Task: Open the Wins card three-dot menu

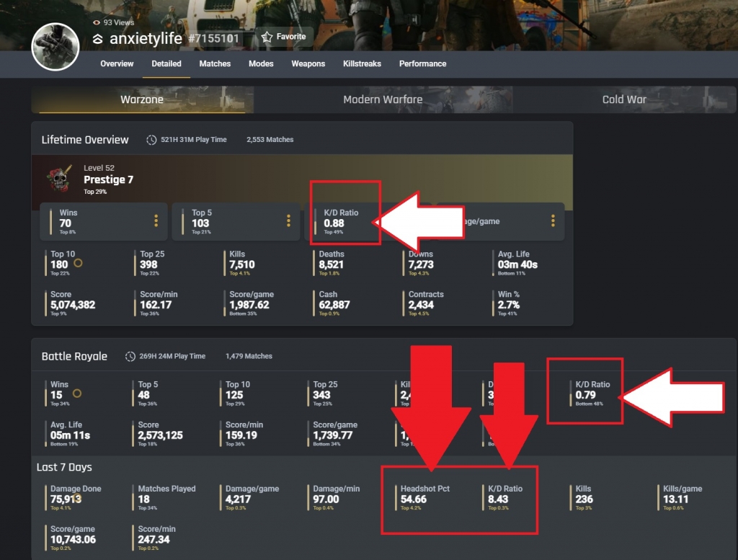Action: coord(156,221)
